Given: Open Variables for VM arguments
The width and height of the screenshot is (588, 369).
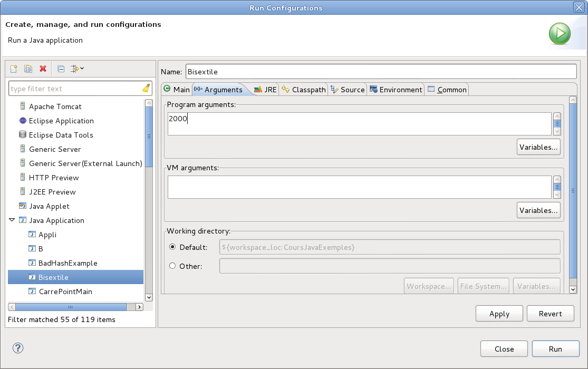Looking at the screenshot, I should pos(538,210).
